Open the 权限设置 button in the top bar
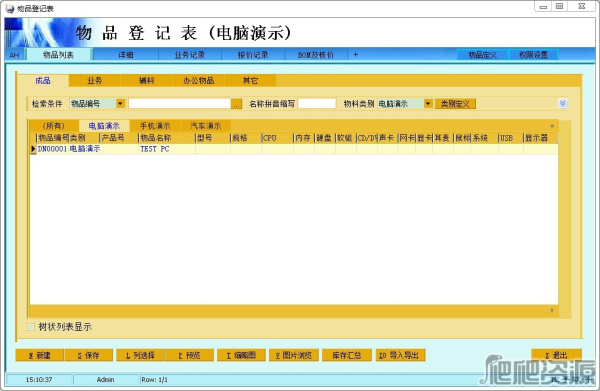The height and width of the screenshot is (391, 600). point(533,55)
